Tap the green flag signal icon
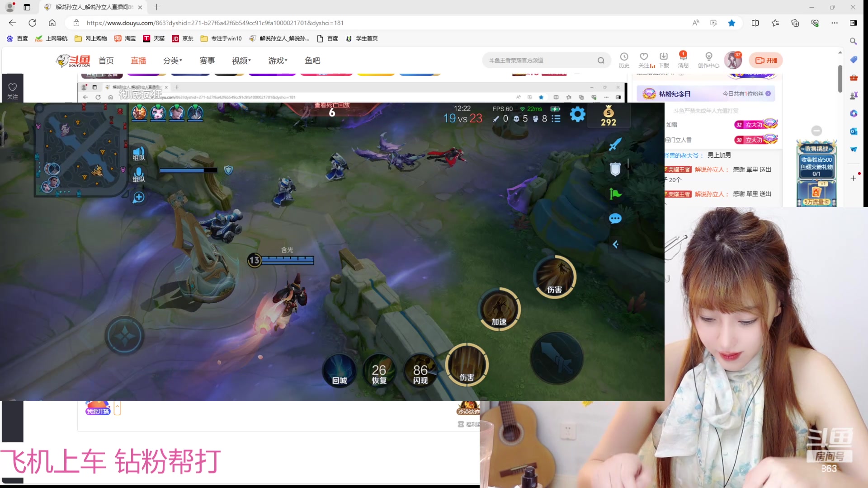The height and width of the screenshot is (488, 868). [x=615, y=194]
